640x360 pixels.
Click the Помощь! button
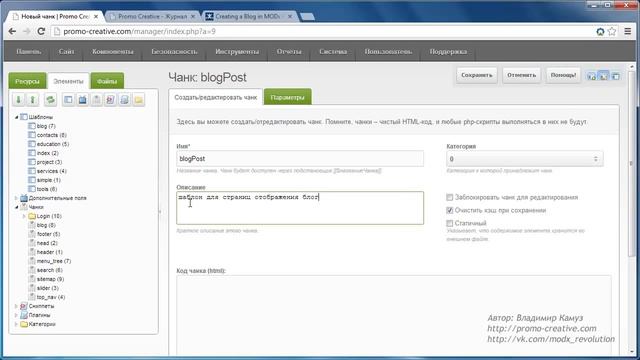click(563, 75)
